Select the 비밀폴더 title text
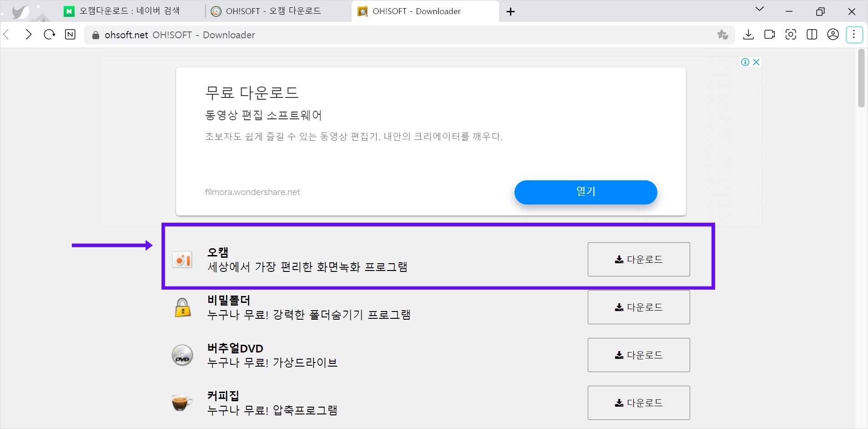The image size is (868, 429). pos(229,300)
